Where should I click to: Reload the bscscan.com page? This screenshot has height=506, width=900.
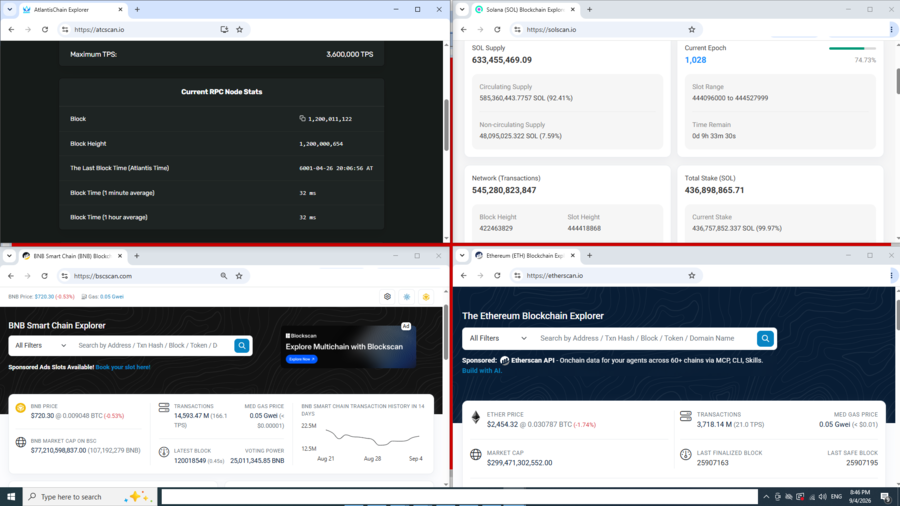click(x=44, y=276)
